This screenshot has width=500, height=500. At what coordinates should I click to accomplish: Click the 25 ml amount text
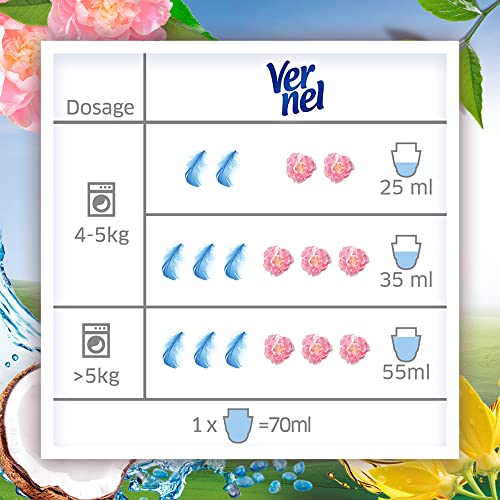[x=406, y=187]
